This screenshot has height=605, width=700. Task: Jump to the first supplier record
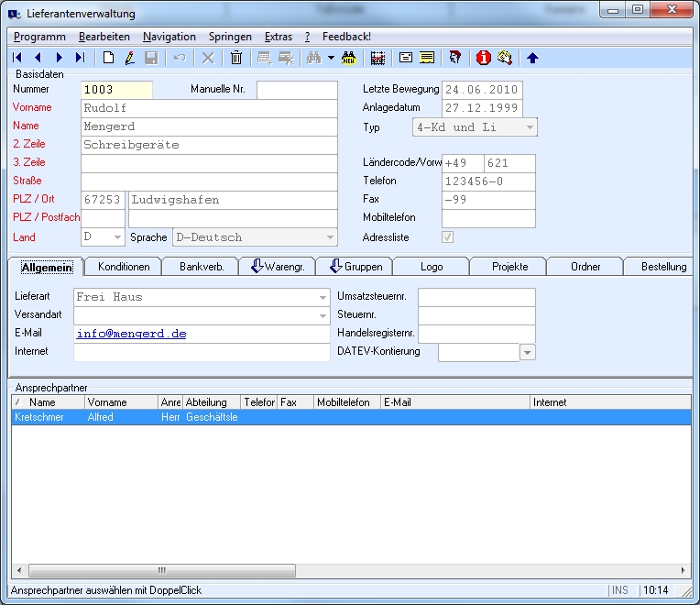point(17,58)
